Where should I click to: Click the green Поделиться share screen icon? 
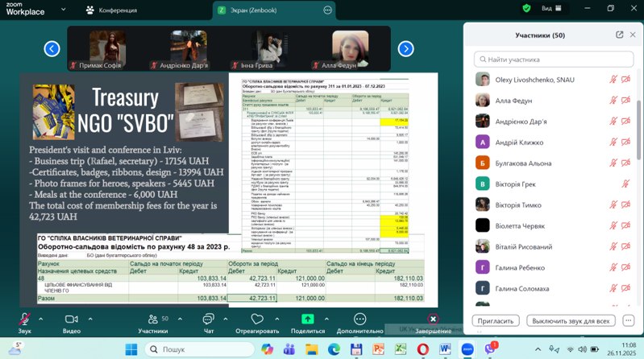(308, 319)
